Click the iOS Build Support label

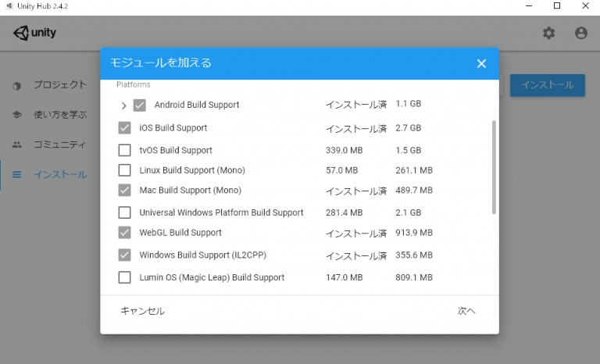click(x=173, y=128)
